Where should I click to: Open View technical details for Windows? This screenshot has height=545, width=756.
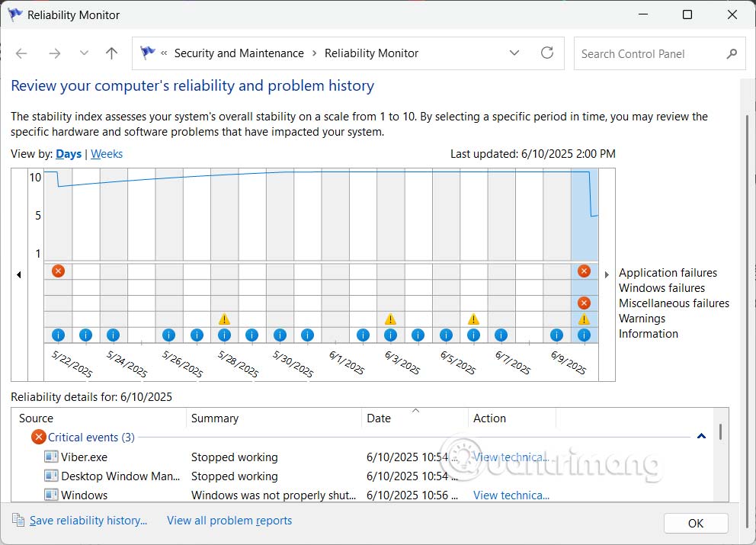pyautogui.click(x=511, y=495)
